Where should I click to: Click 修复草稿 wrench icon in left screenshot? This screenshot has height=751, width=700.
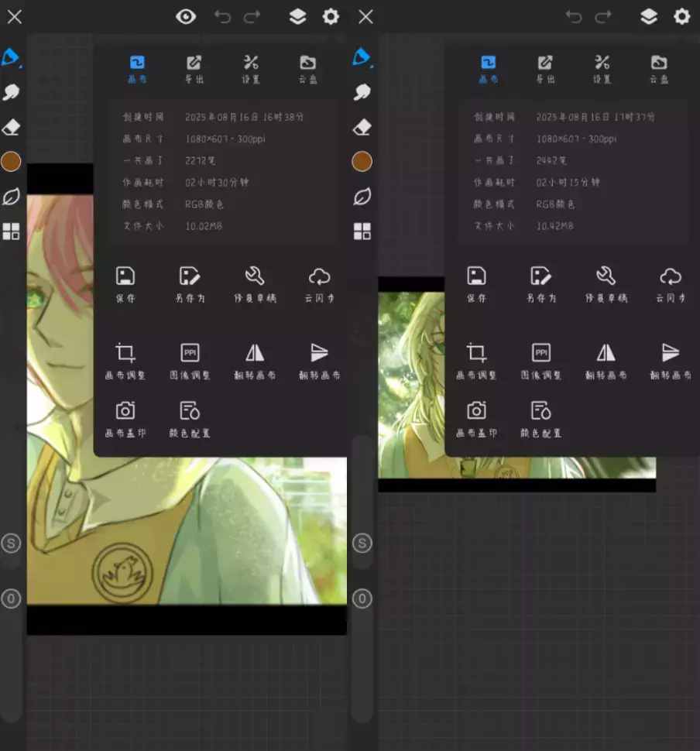255,285
